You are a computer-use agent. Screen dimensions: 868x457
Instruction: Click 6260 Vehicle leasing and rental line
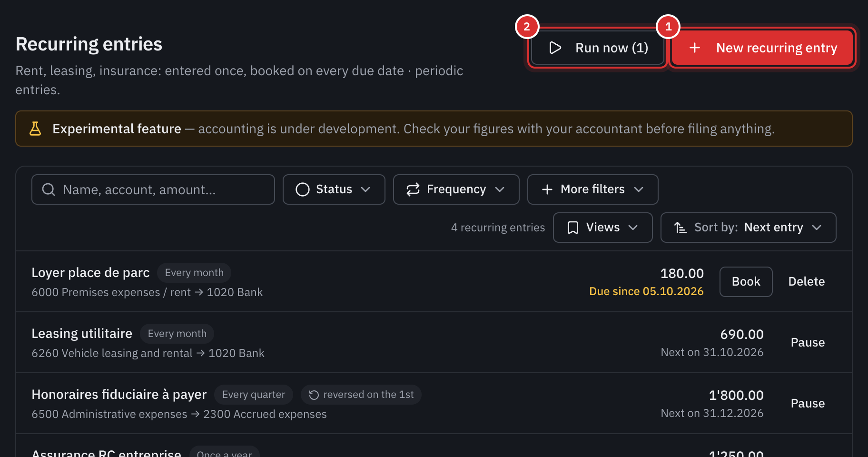coord(148,353)
